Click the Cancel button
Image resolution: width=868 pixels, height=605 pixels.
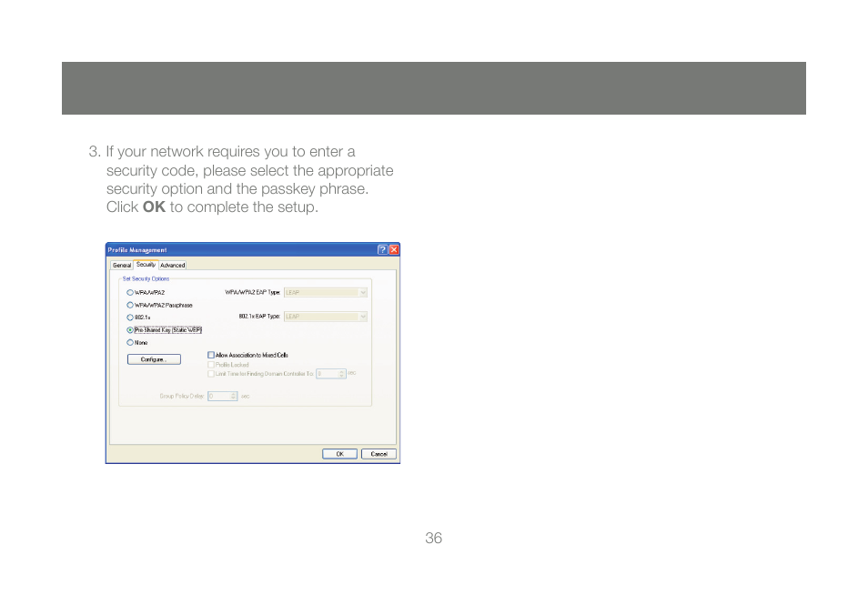pyautogui.click(x=378, y=454)
